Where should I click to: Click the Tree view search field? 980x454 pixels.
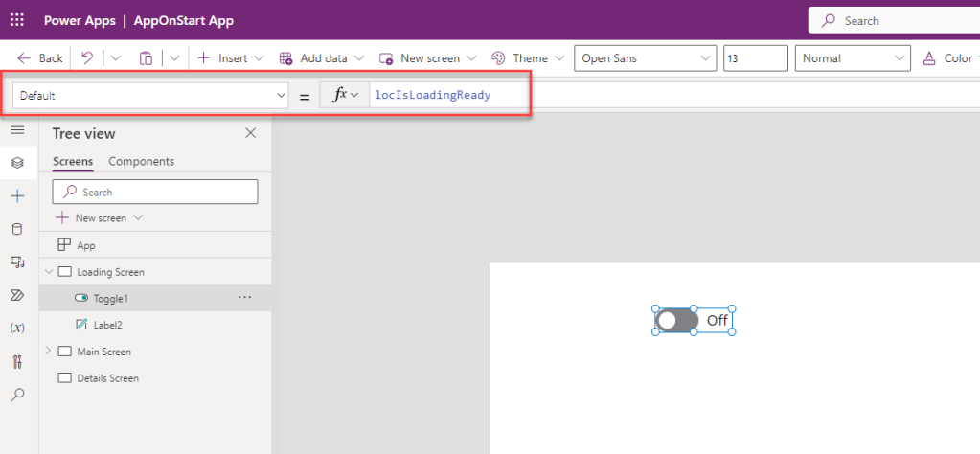[155, 192]
